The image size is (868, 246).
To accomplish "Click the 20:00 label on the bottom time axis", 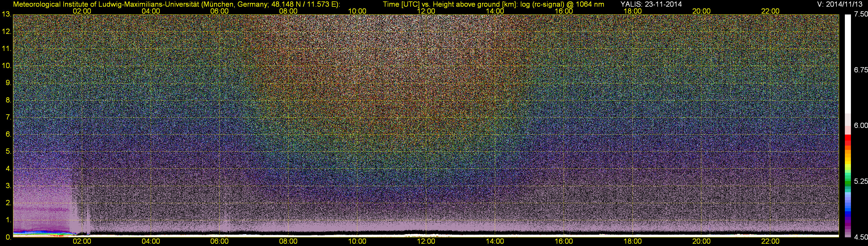I will click(x=702, y=241).
